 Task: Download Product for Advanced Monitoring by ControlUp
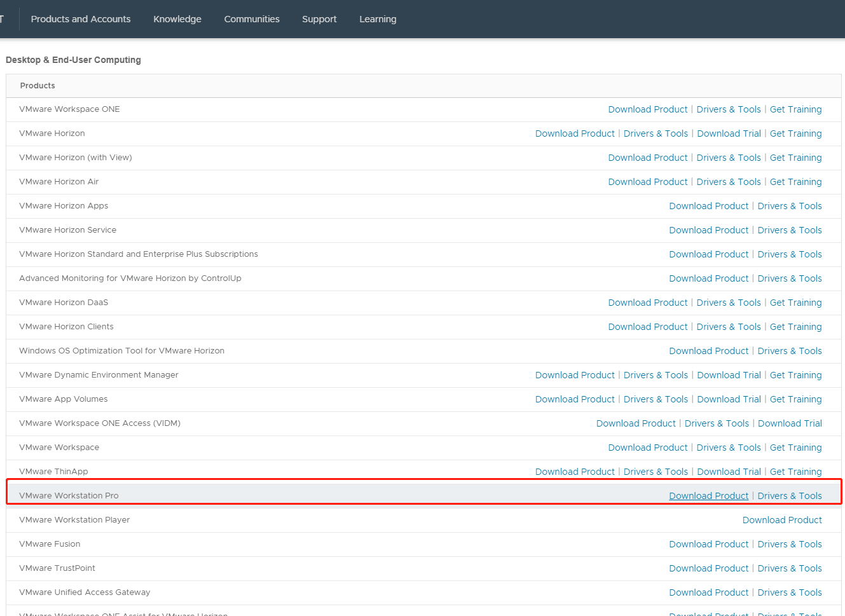point(709,278)
